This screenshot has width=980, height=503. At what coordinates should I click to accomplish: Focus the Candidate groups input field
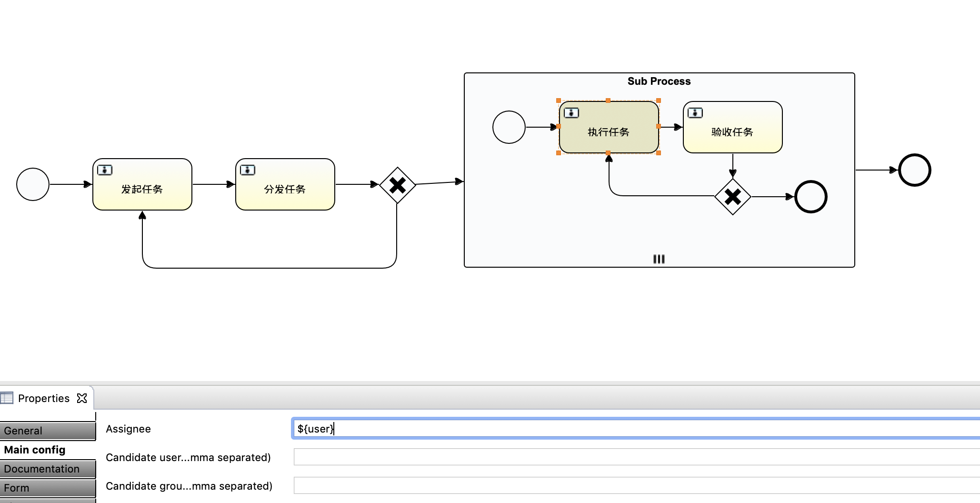[637, 486]
